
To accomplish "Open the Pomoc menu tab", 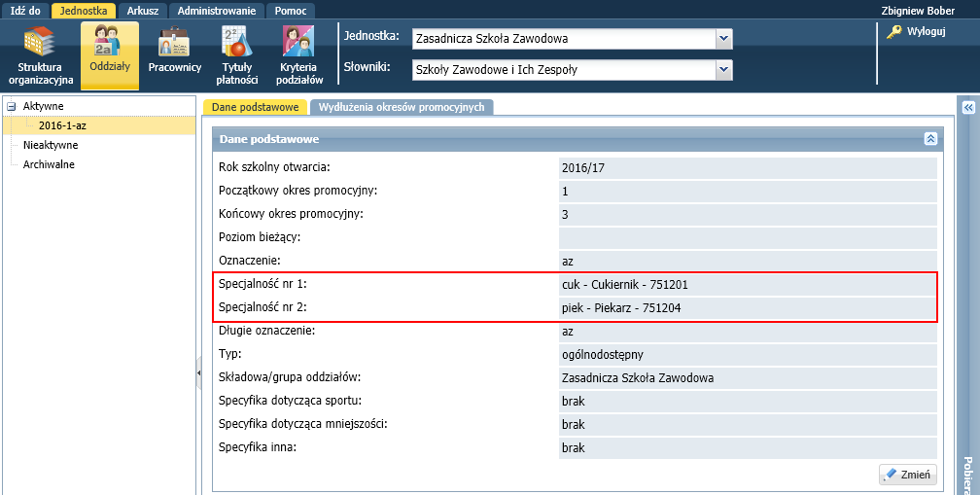I will coord(291,11).
